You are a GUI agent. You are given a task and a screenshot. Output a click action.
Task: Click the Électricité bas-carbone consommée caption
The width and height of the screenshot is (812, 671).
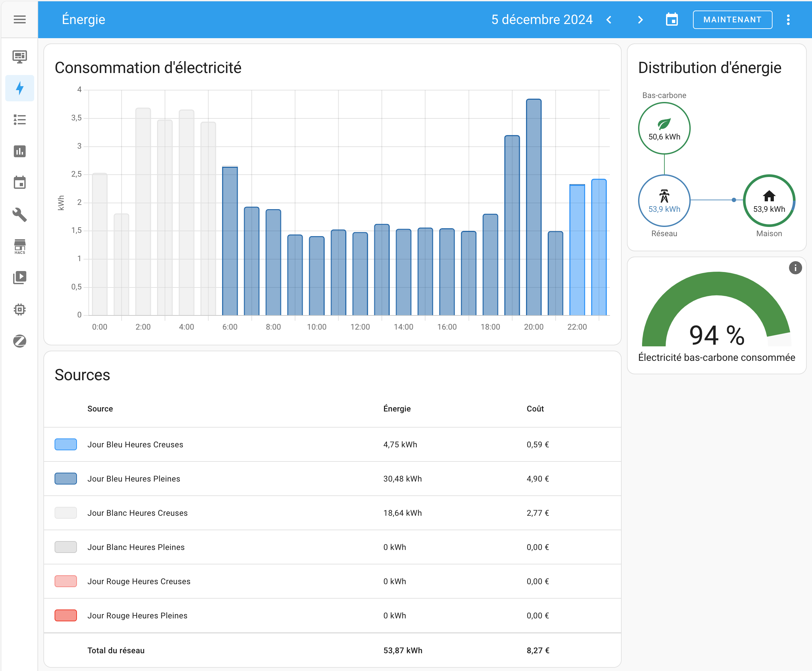click(x=717, y=358)
